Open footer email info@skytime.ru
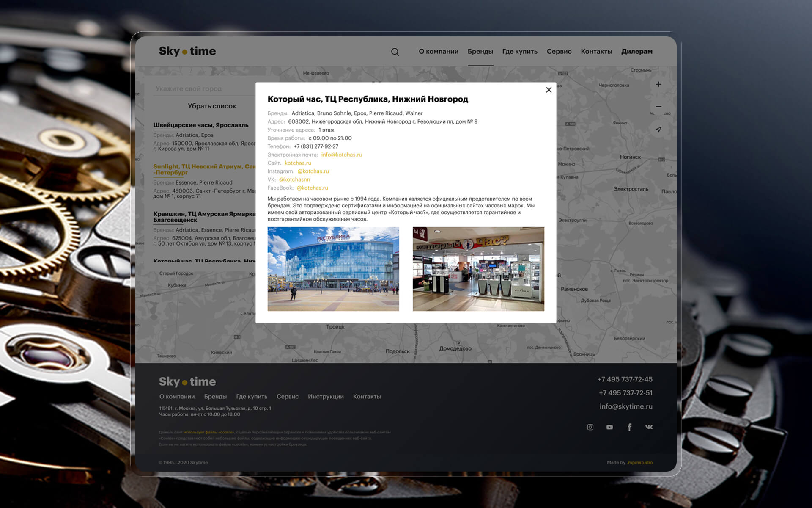This screenshot has width=812, height=508. (626, 406)
